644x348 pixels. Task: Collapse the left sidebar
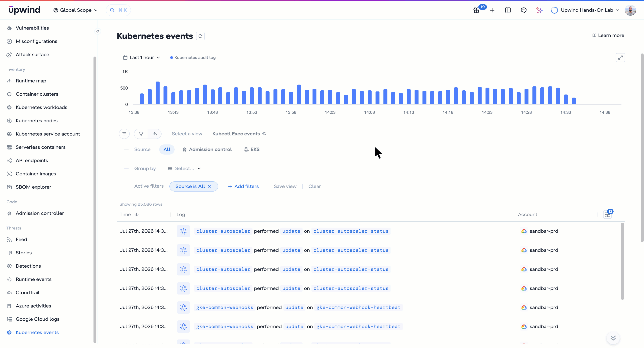[98, 31]
